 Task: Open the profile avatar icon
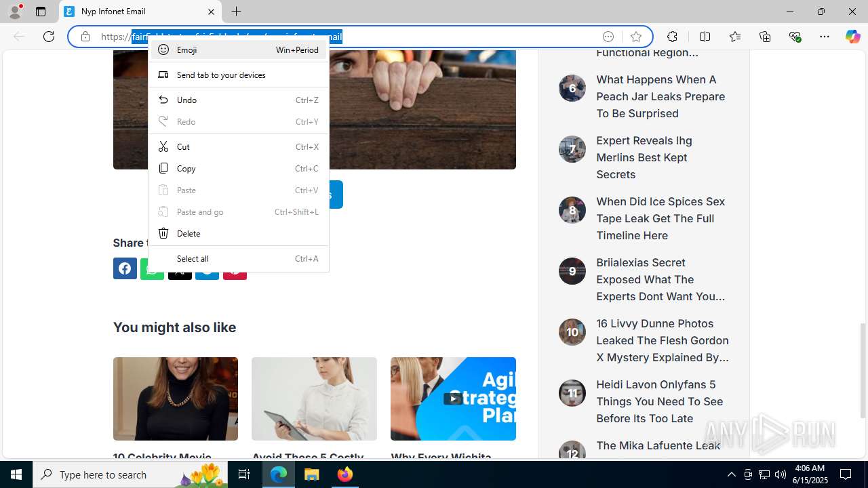[x=15, y=12]
